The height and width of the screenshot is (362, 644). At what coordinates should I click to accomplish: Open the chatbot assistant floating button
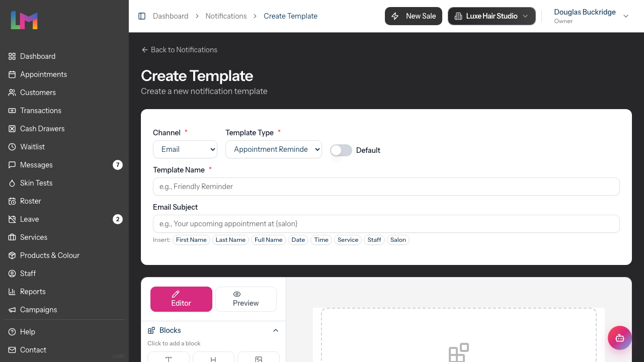620,338
